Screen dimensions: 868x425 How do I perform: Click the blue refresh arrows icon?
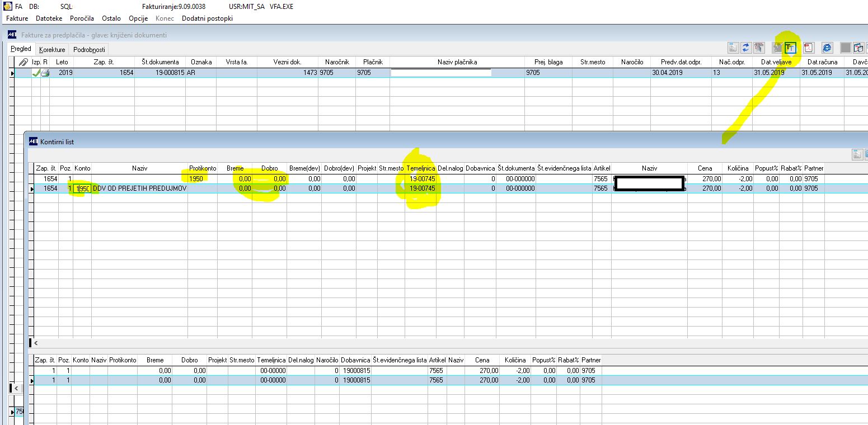pos(746,48)
